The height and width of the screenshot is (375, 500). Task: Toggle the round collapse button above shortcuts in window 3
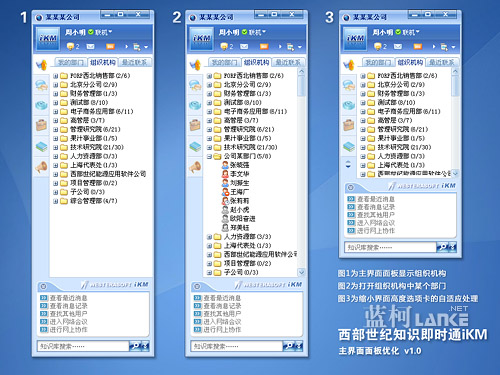350,187
